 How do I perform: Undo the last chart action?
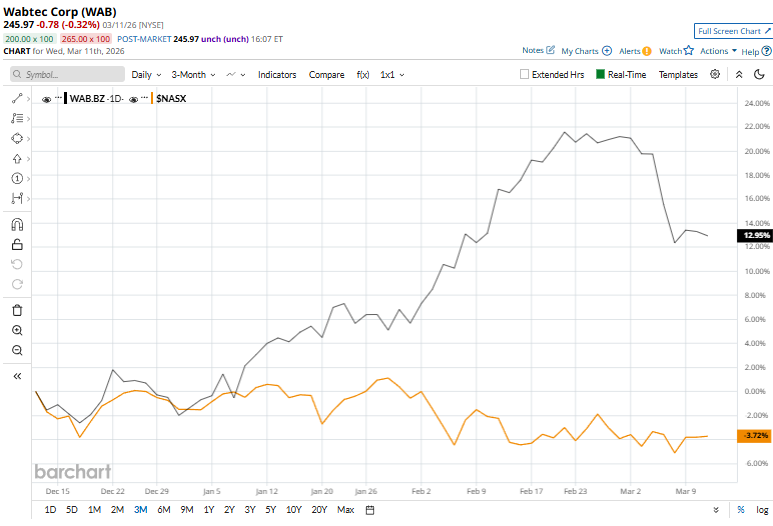pos(17,264)
